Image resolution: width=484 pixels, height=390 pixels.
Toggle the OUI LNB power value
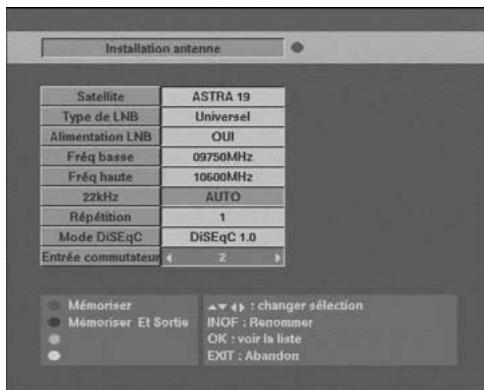pos(223,137)
